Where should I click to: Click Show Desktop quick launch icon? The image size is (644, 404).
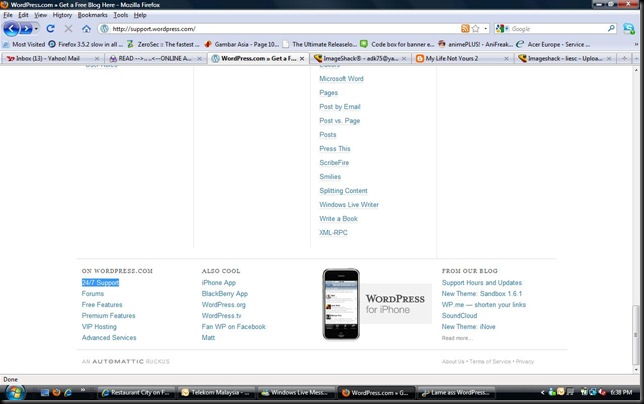point(45,393)
